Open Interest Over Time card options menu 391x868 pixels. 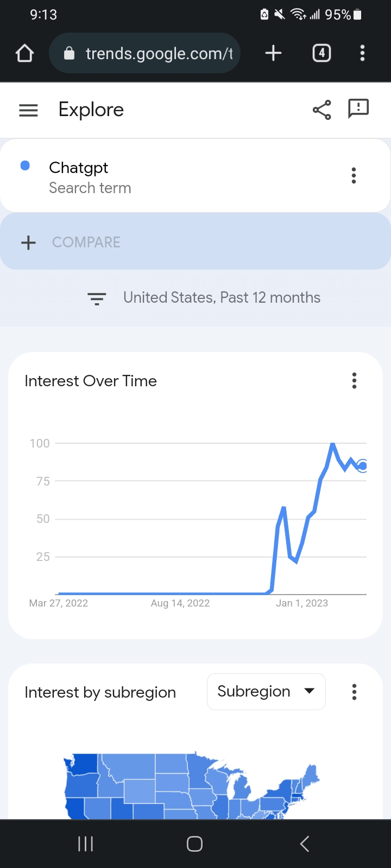354,381
